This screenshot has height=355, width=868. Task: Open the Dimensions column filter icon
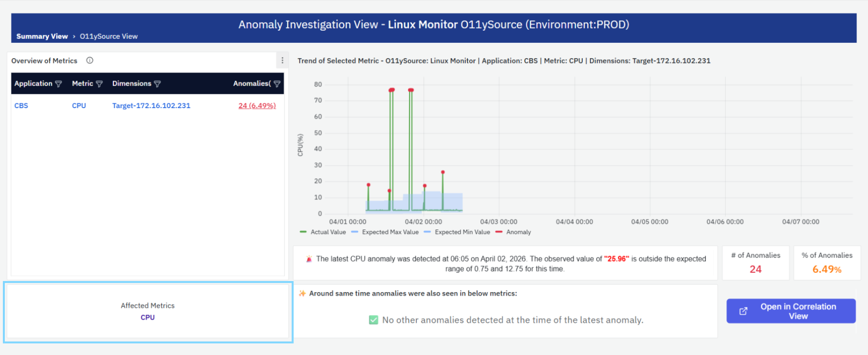pyautogui.click(x=157, y=84)
